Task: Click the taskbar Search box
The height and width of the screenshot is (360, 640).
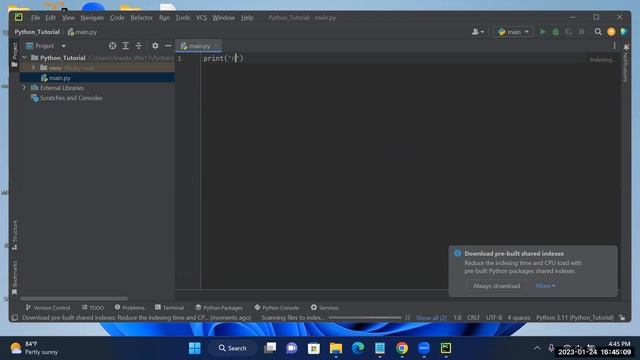Action: coord(233,348)
